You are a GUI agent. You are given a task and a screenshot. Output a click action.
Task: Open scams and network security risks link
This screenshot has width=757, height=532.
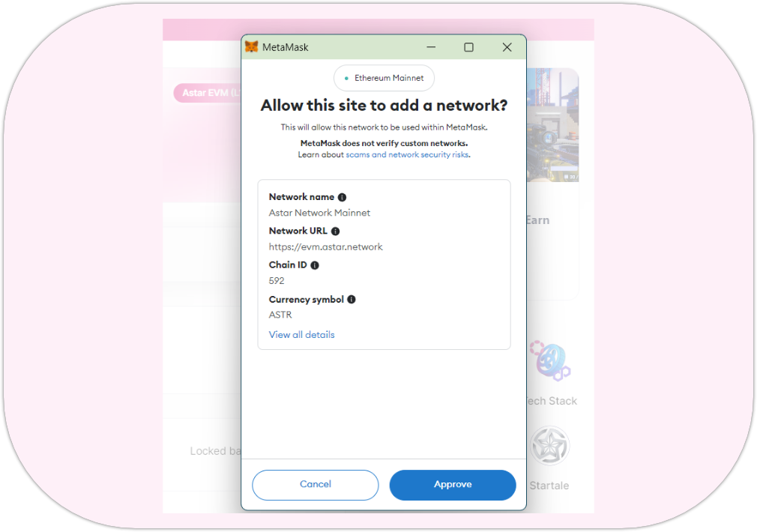pyautogui.click(x=407, y=155)
